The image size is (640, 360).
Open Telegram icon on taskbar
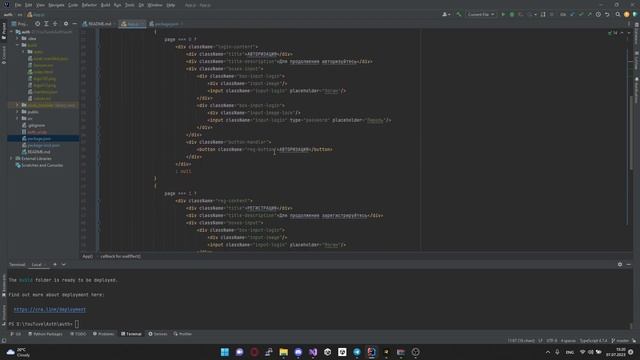click(357, 352)
